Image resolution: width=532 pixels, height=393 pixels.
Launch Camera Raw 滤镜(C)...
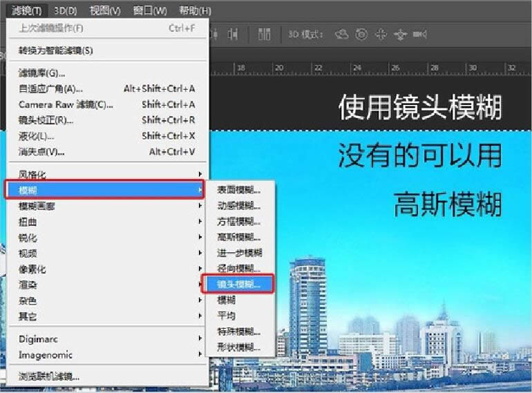pos(66,104)
